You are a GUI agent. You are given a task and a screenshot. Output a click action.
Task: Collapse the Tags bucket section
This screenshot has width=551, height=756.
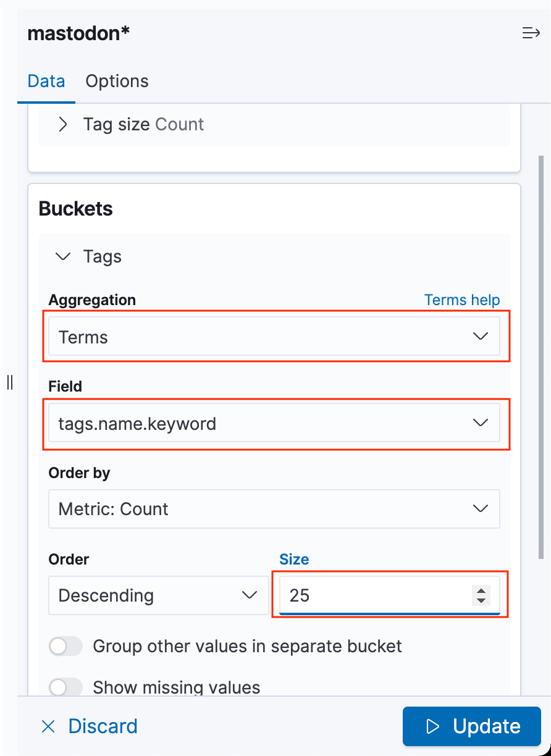(x=62, y=256)
